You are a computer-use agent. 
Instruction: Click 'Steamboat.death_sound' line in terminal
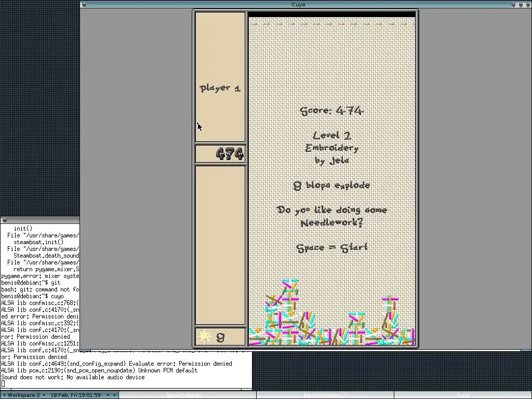(x=46, y=256)
